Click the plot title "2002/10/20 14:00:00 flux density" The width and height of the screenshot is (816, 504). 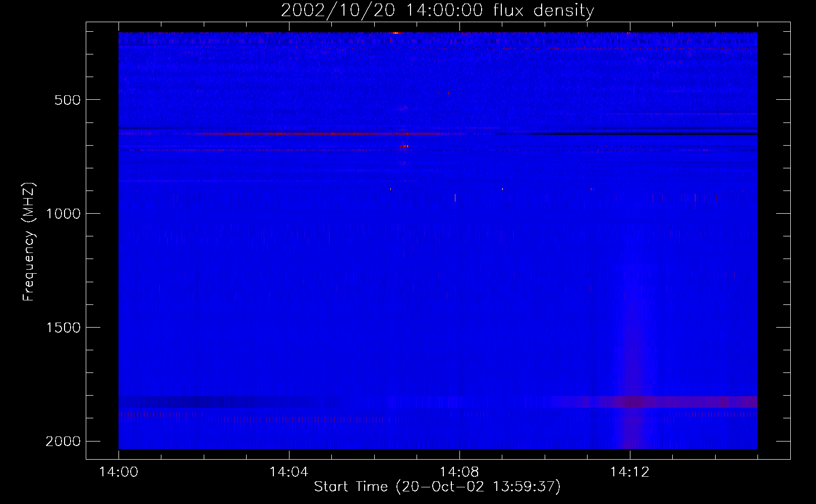point(437,10)
